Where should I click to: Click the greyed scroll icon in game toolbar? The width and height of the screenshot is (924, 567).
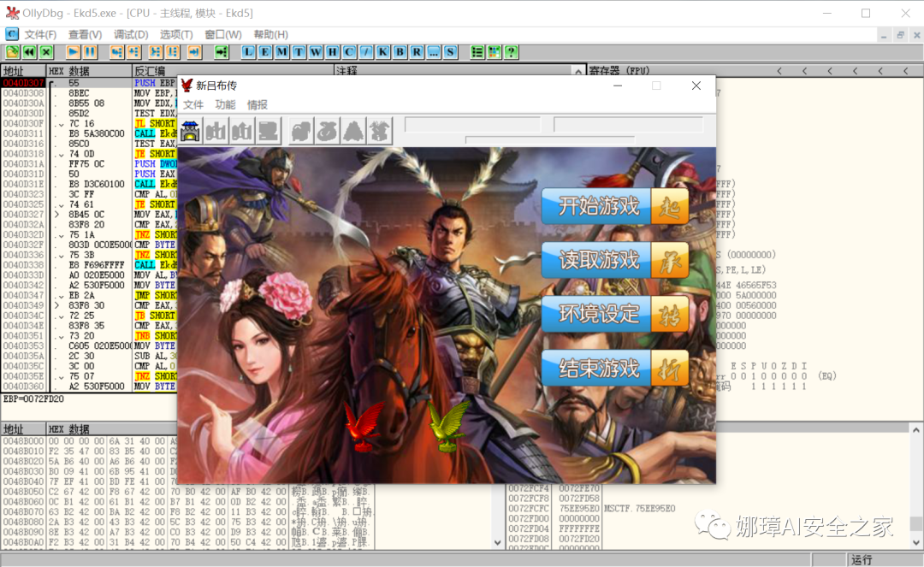pyautogui.click(x=268, y=130)
